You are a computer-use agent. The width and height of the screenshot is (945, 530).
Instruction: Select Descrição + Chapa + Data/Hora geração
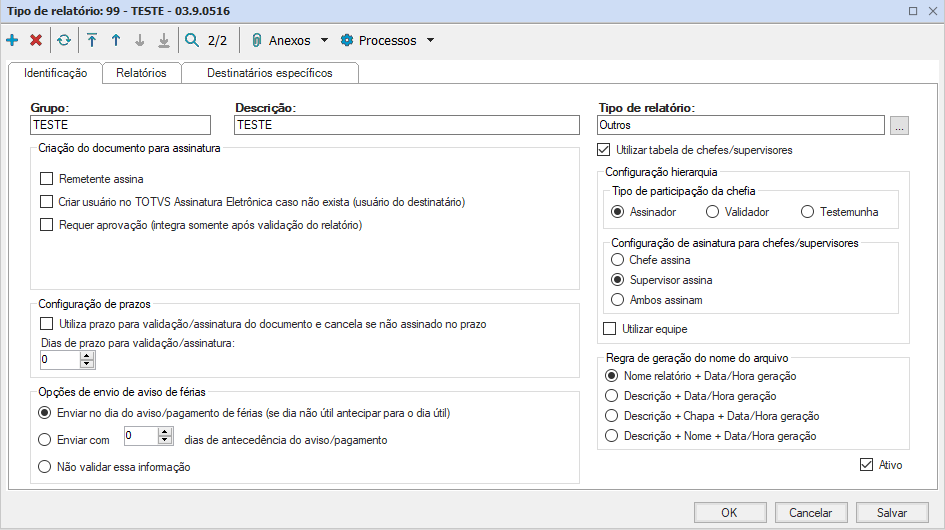[x=612, y=416]
